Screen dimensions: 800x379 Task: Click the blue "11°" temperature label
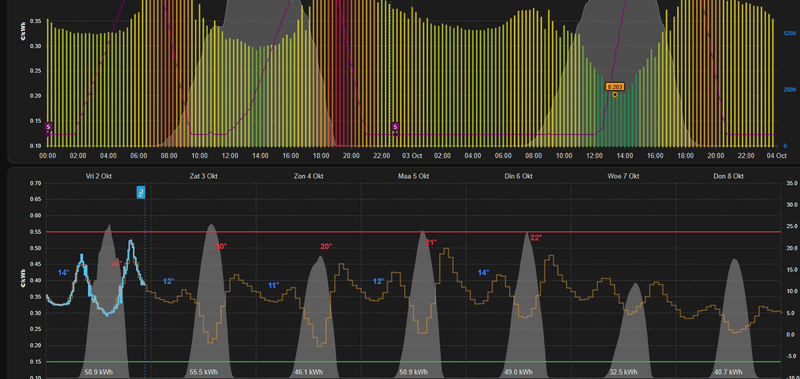click(x=273, y=285)
